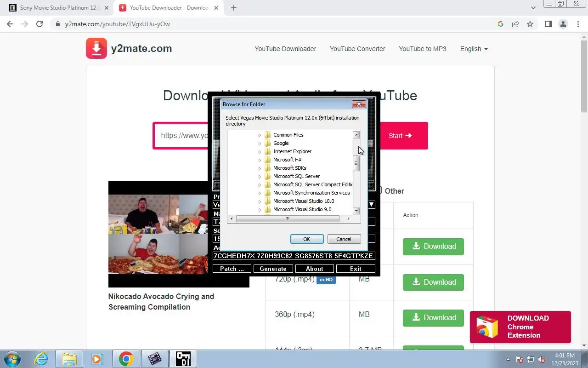Launch Internet Explorer from the taskbar

(x=41, y=359)
